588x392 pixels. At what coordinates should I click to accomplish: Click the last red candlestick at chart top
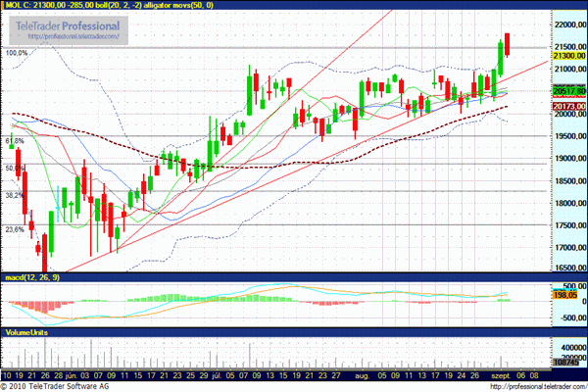click(x=508, y=44)
